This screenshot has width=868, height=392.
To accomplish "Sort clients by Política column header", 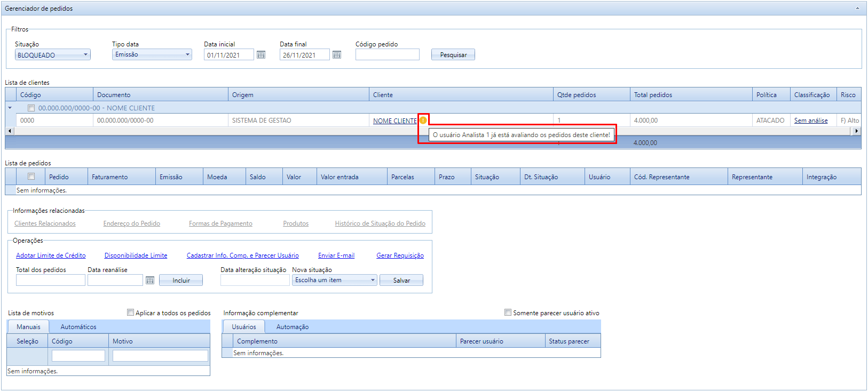I will pyautogui.click(x=771, y=94).
